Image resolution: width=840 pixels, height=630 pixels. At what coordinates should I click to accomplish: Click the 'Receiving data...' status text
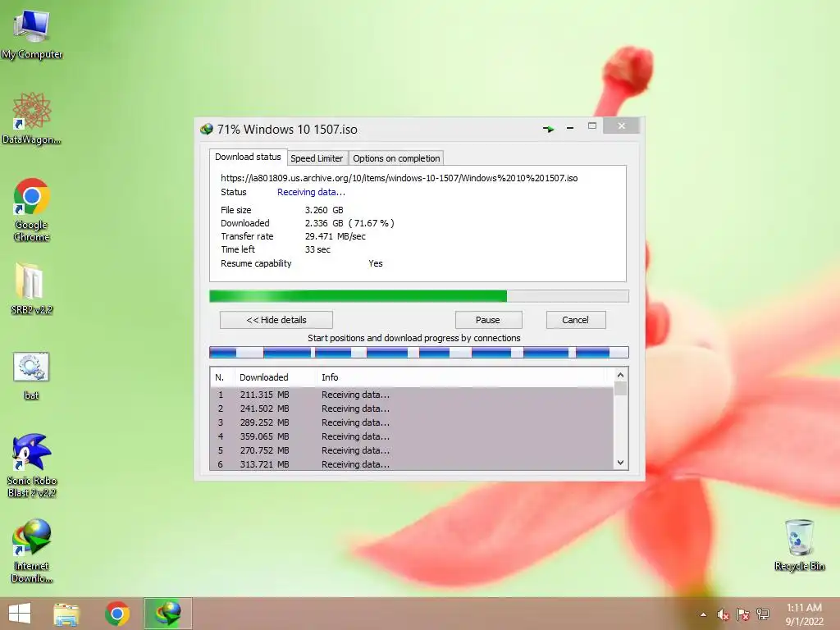click(x=311, y=192)
